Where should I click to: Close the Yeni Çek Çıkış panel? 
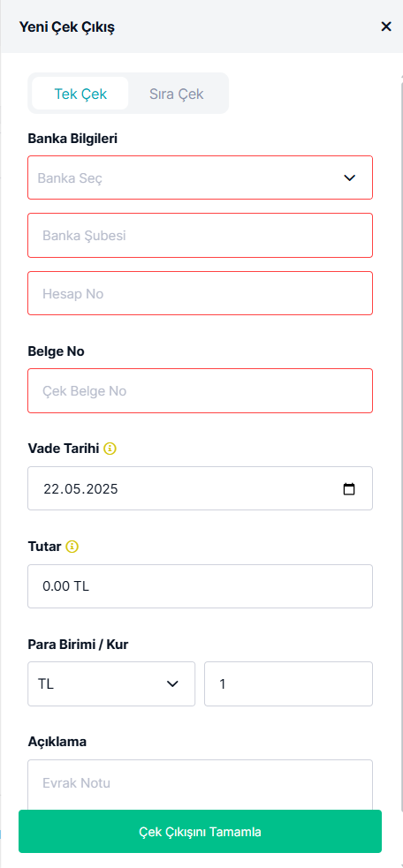point(386,26)
